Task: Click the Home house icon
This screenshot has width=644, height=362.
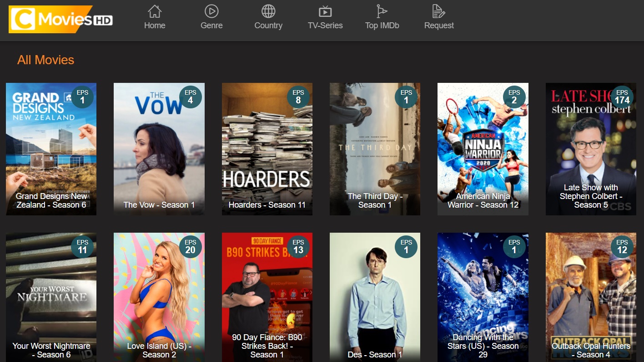Action: tap(155, 11)
